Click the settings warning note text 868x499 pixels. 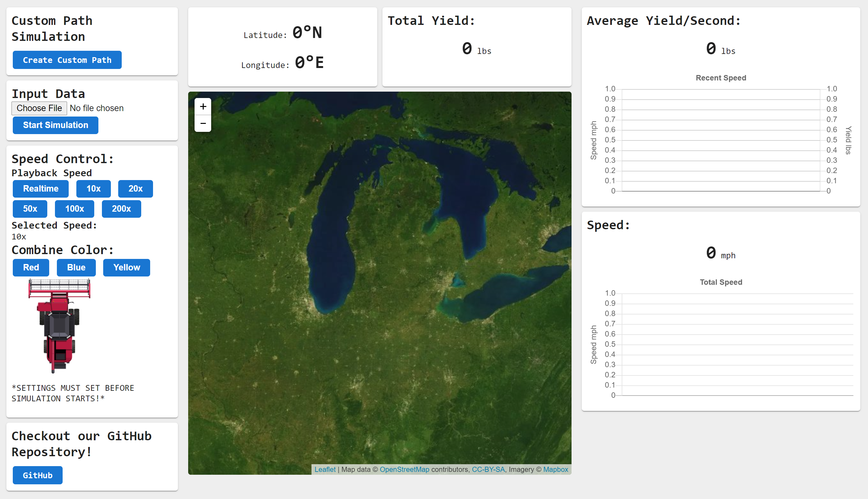tap(73, 393)
